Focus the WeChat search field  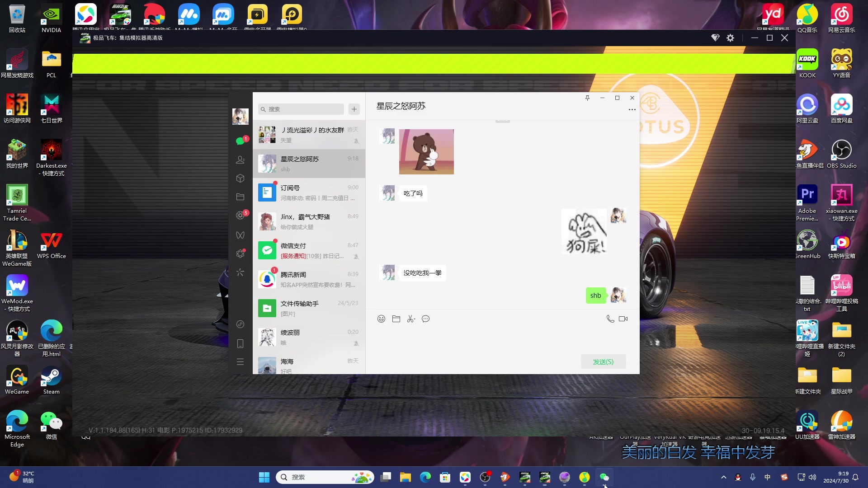[301, 109]
